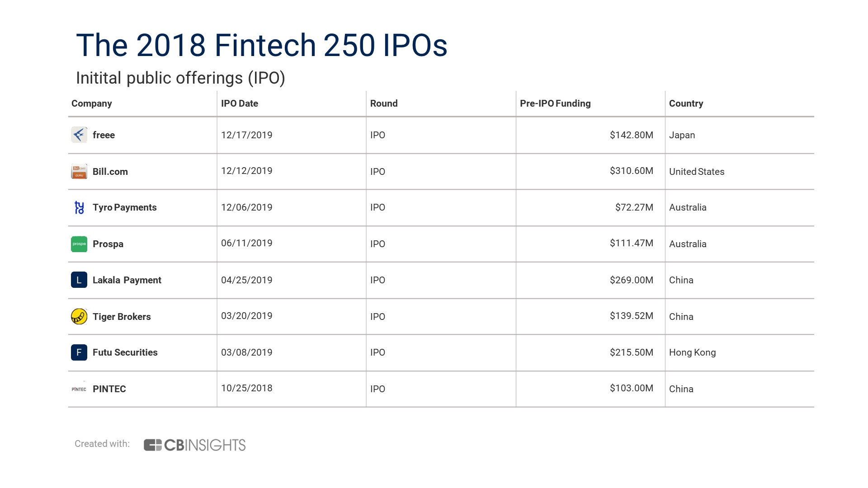Viewport: 868px width, 488px height.
Task: Click the CB Insights logo
Action: pos(194,445)
